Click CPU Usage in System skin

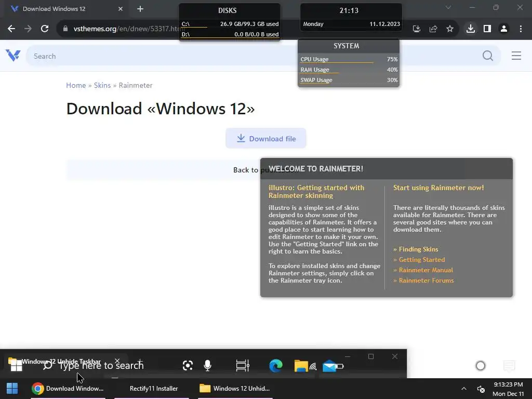click(349, 59)
